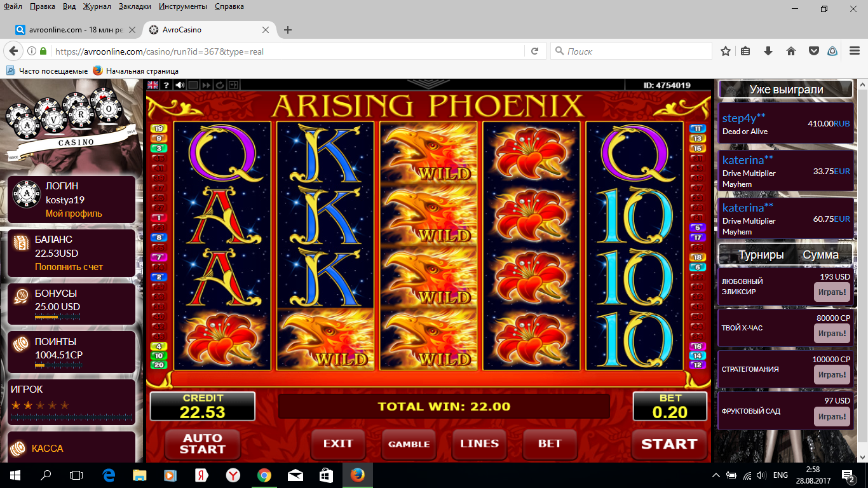Switch to the avroonline.com search tab
The height and width of the screenshot is (488, 868).
(x=75, y=30)
